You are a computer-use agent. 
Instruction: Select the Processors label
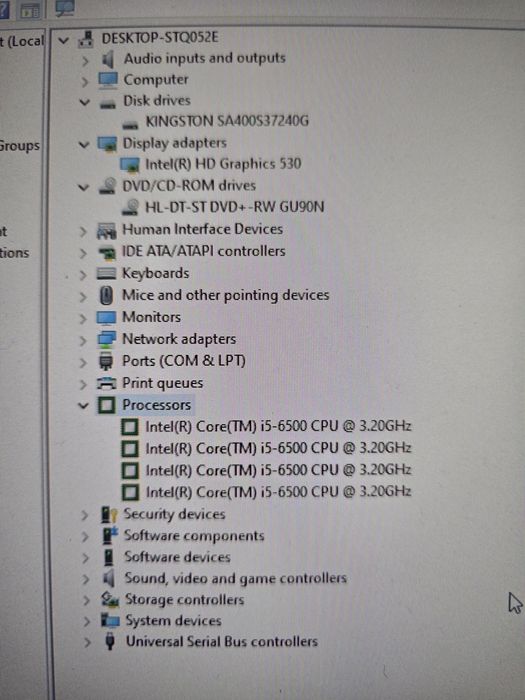(x=157, y=405)
